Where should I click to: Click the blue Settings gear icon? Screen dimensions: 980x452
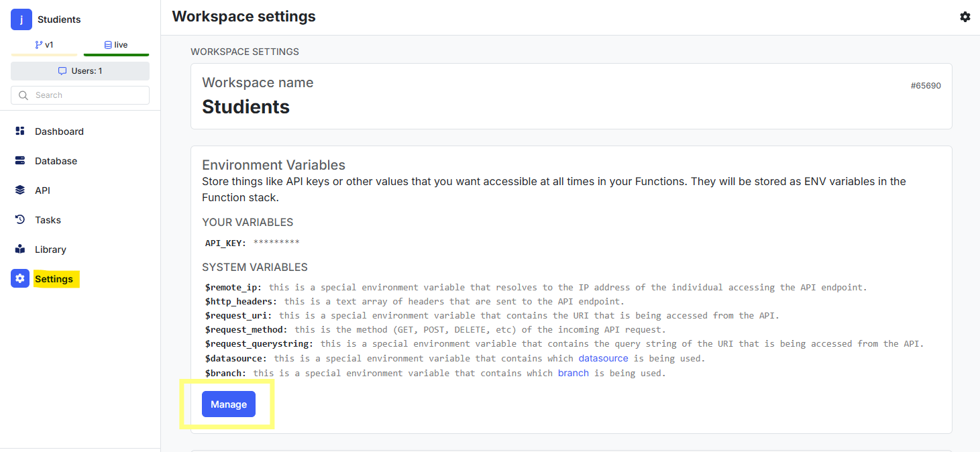[20, 279]
